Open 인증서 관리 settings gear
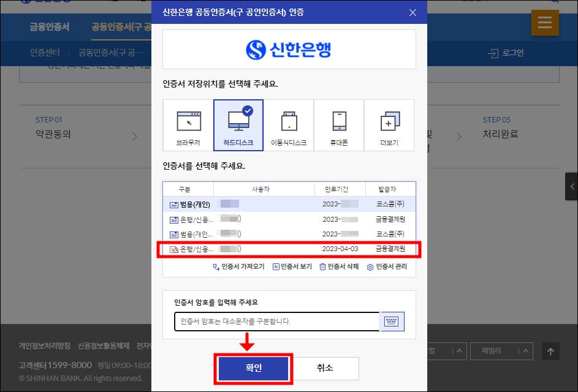This screenshot has width=578, height=392. click(382, 266)
